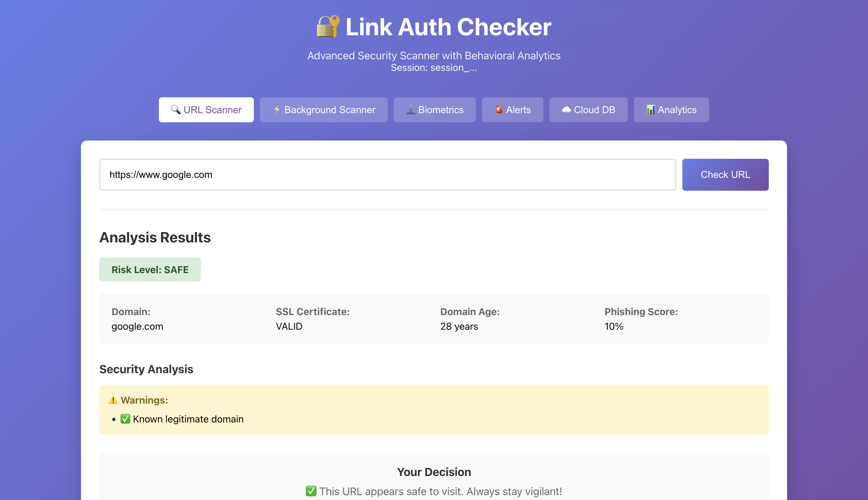Click the checkmark icon in the Your Decision message

(310, 491)
